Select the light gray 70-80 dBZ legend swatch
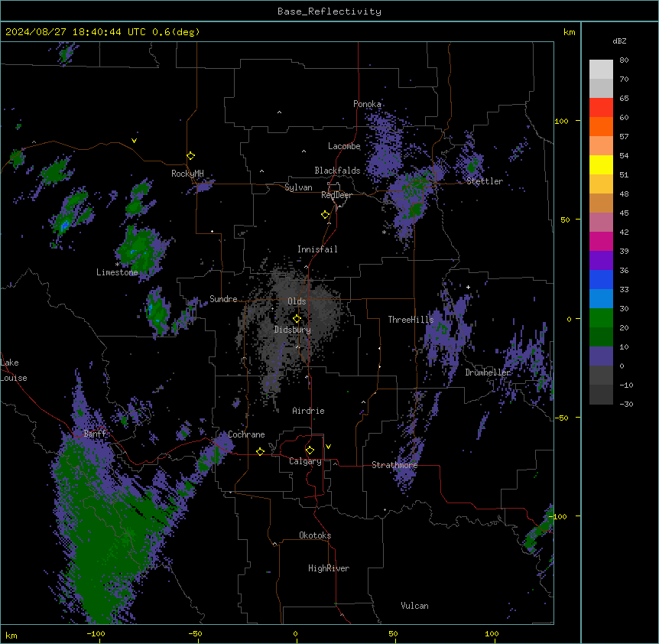 601,70
